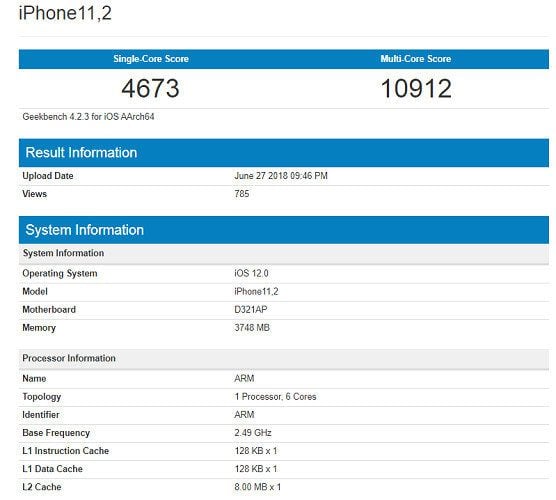Select the processor Name label

coord(34,379)
